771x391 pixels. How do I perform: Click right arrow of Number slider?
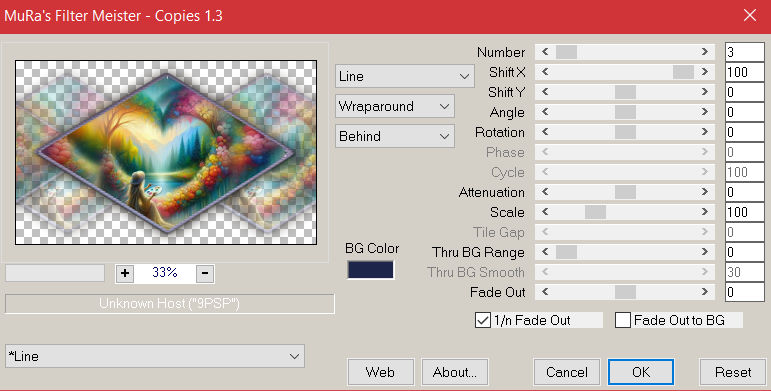pyautogui.click(x=705, y=52)
